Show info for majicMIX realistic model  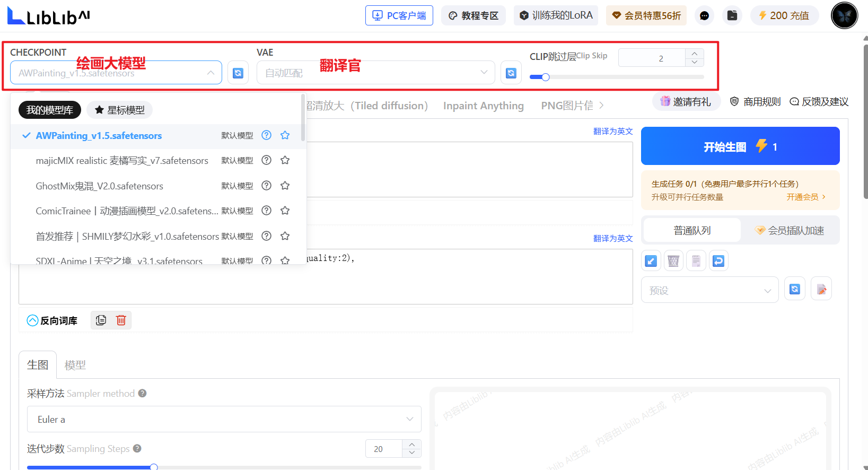coord(267,160)
